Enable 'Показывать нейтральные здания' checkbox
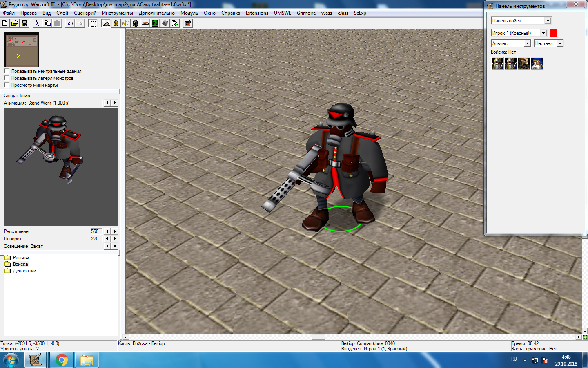Viewport: 588px width, 368px height. 7,71
